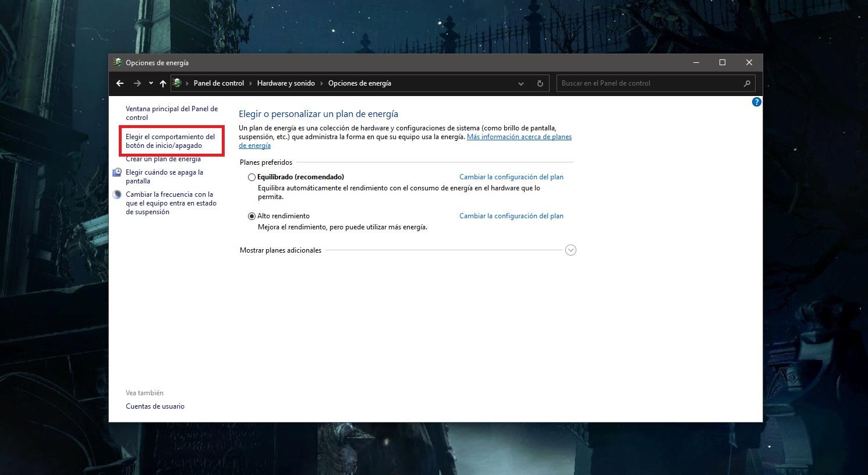Navigate to Hardware y sonido breadcrumb

[x=286, y=83]
